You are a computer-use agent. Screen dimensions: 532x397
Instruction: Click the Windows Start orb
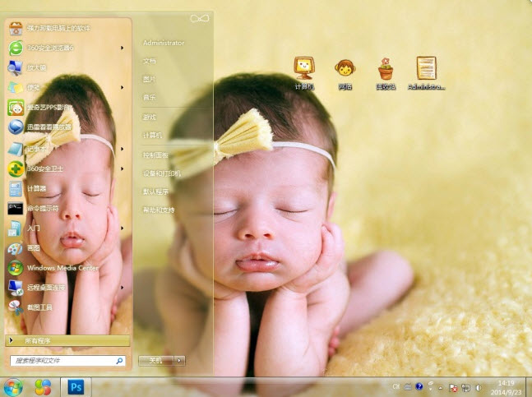point(13,385)
